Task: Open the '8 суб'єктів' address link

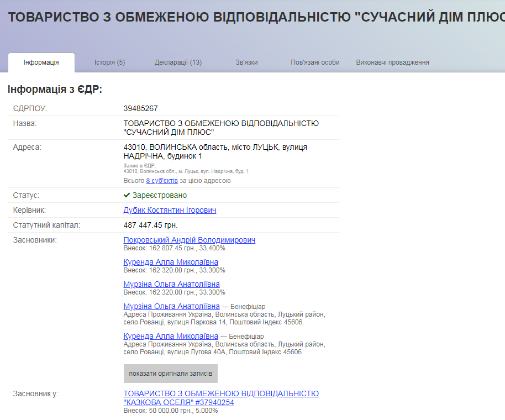Action: 162,181
